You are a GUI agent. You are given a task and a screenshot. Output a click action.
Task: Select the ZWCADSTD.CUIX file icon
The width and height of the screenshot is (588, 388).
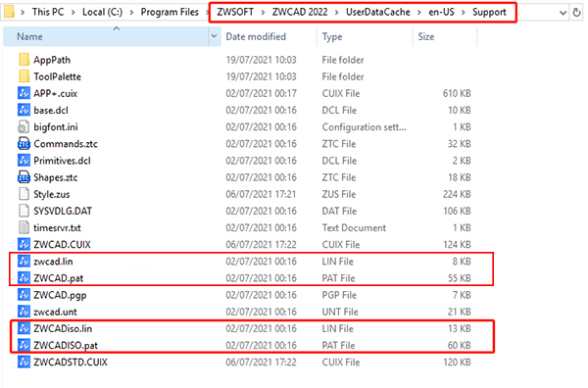click(24, 362)
